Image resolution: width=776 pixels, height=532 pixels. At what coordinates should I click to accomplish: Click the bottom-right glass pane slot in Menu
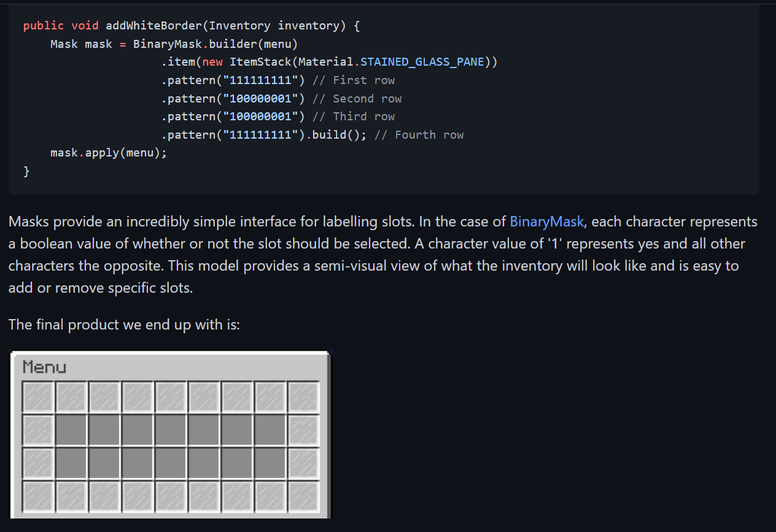tap(303, 496)
